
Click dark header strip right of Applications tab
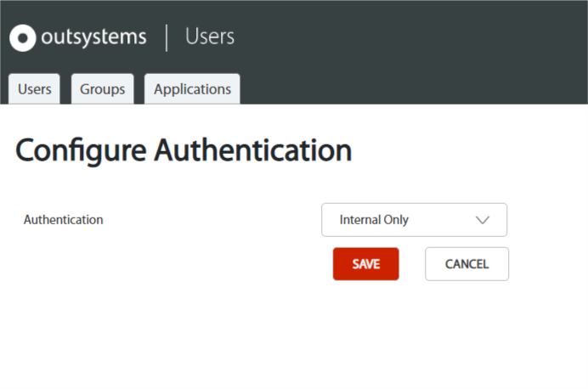point(412,89)
